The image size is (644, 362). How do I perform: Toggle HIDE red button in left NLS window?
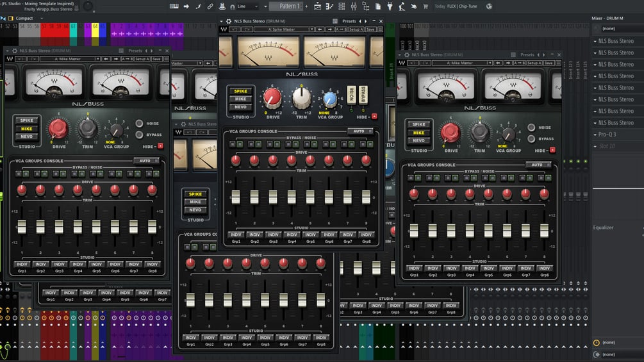pos(160,146)
